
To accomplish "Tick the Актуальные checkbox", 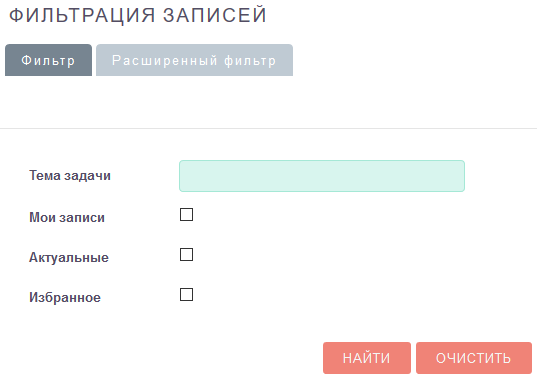I will 186,255.
